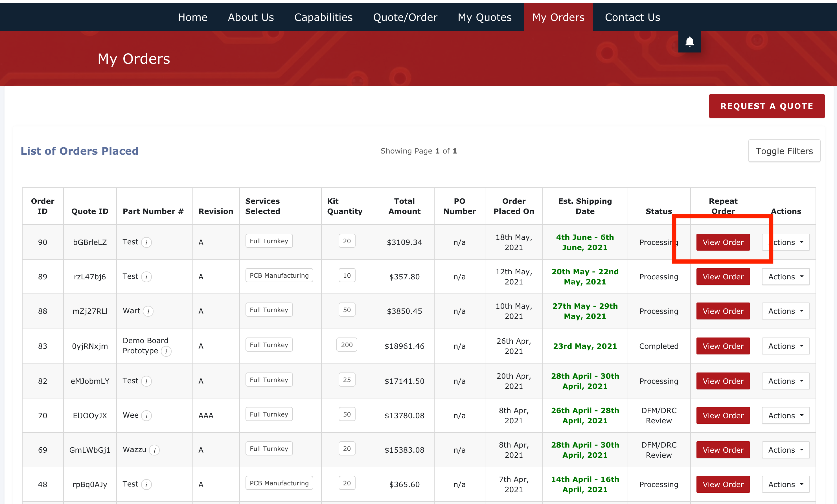Navigate to My Quotes
The image size is (837, 504).
click(485, 17)
